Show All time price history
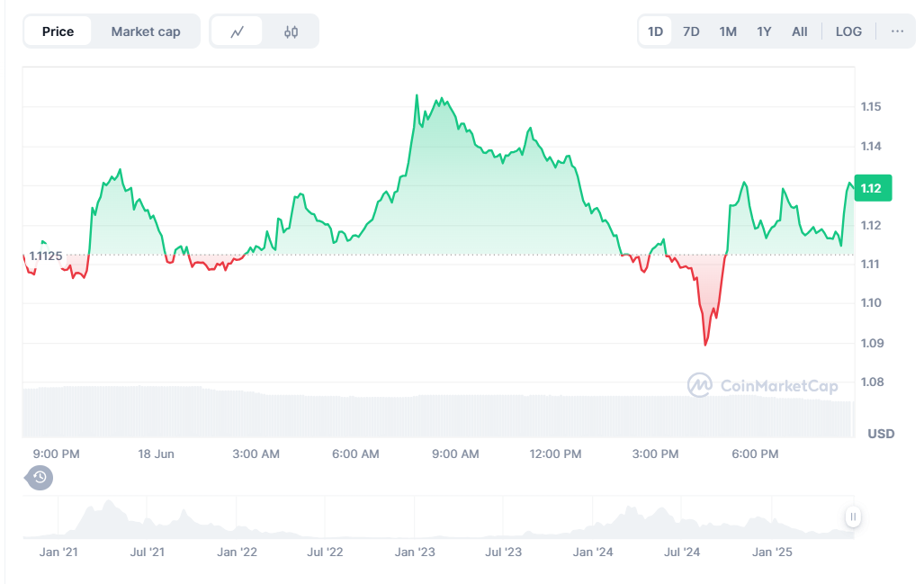This screenshot has height=584, width=924. click(x=799, y=31)
